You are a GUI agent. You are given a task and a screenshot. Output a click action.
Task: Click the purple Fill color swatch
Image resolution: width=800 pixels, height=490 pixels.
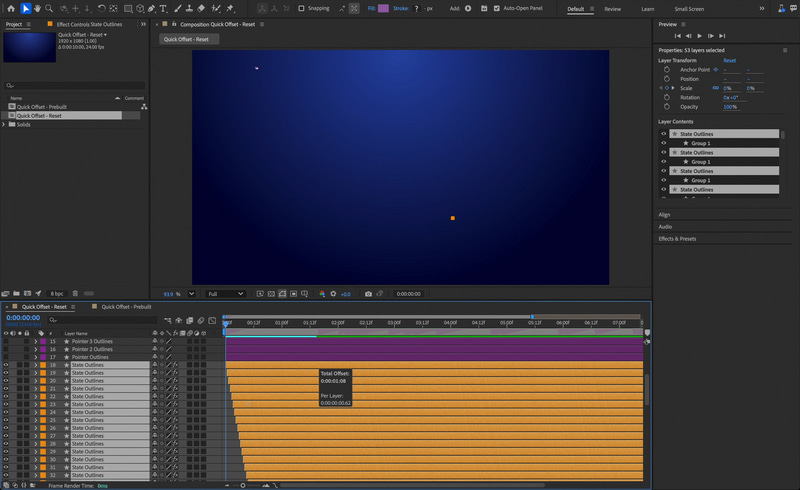pyautogui.click(x=385, y=8)
